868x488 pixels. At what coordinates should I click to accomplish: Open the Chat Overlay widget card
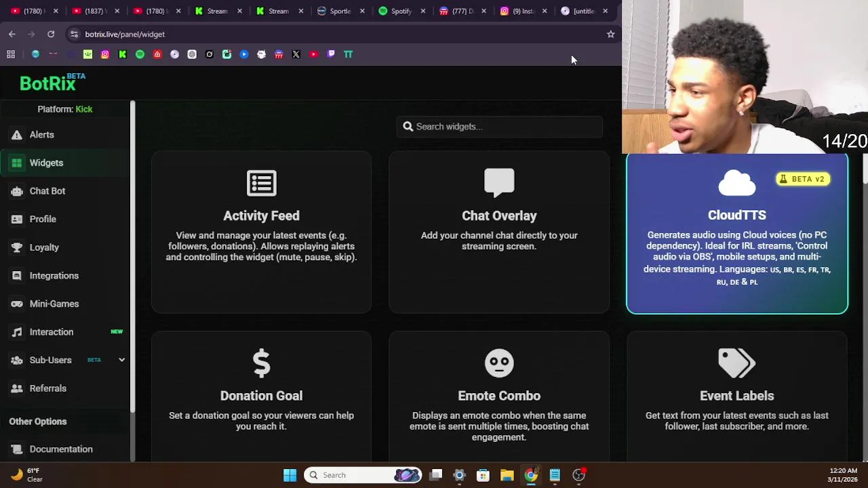pyautogui.click(x=499, y=232)
